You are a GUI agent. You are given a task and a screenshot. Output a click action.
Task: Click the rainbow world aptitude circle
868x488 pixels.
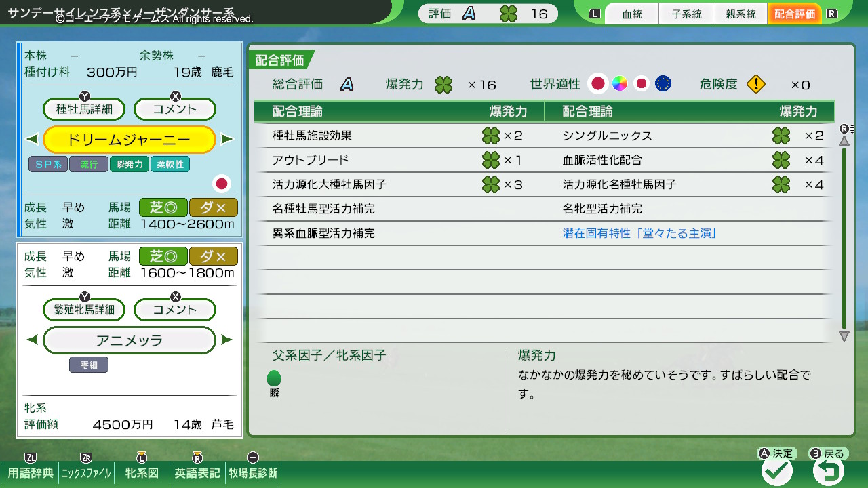point(619,84)
